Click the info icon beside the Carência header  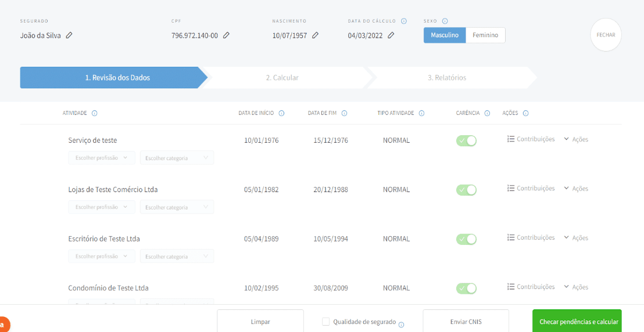487,113
